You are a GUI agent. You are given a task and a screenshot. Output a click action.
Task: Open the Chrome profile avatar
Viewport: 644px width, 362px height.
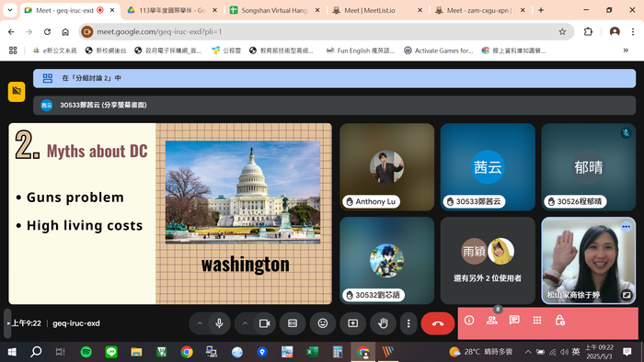(615, 31)
